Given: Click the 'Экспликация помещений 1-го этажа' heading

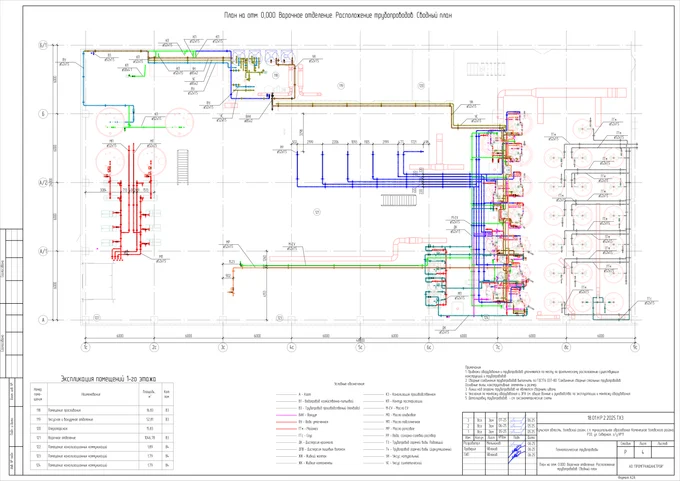Looking at the screenshot, I should click(110, 379).
